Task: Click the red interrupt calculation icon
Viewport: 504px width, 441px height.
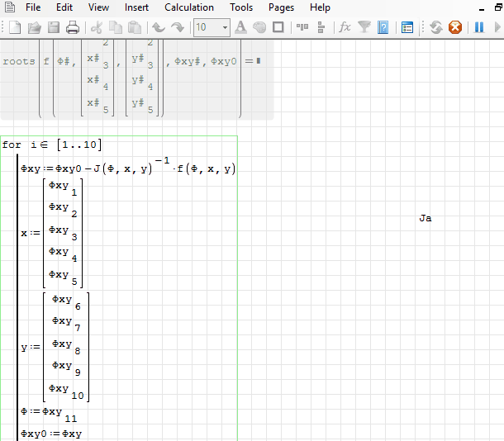Action: (454, 27)
